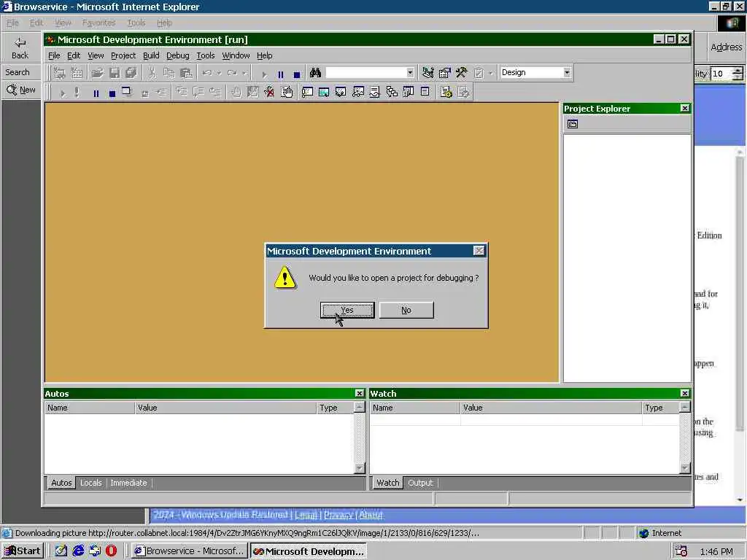Click the Paste clipboard icon
Image resolution: width=747 pixels, height=560 pixels.
click(186, 73)
